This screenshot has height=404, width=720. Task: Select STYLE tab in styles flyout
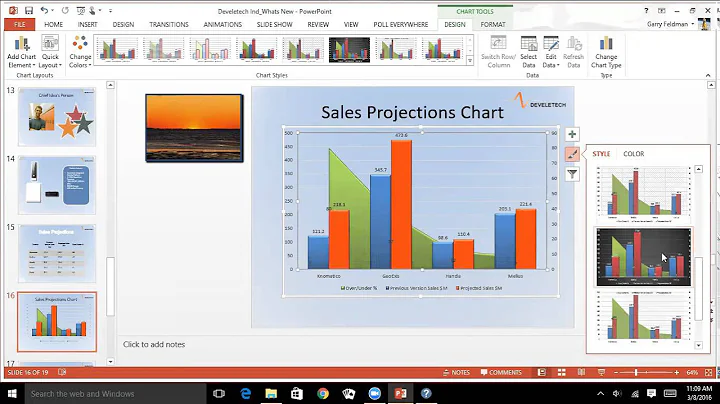tap(601, 154)
